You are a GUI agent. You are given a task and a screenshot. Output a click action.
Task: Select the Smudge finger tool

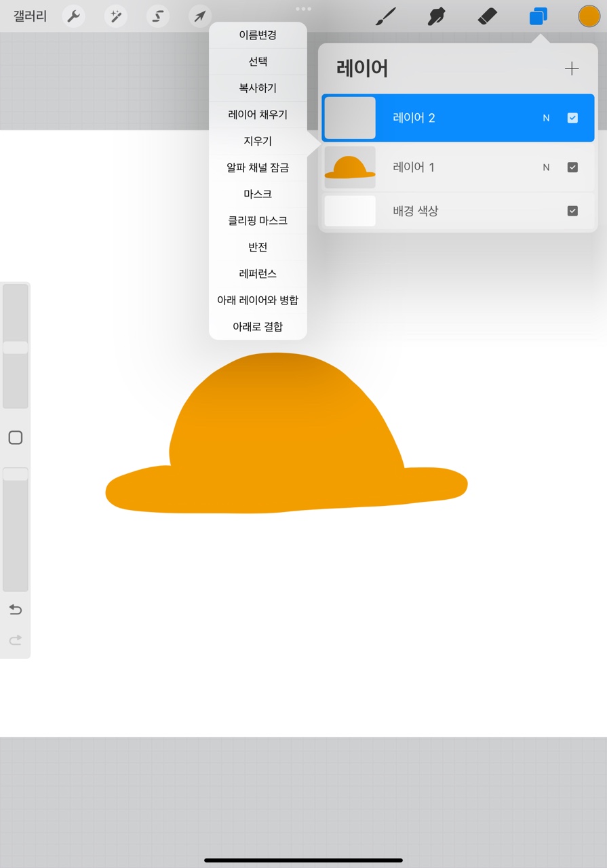437,16
